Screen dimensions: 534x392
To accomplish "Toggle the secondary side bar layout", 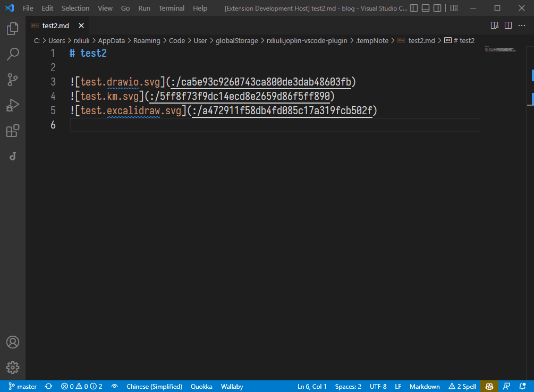I will [437, 8].
